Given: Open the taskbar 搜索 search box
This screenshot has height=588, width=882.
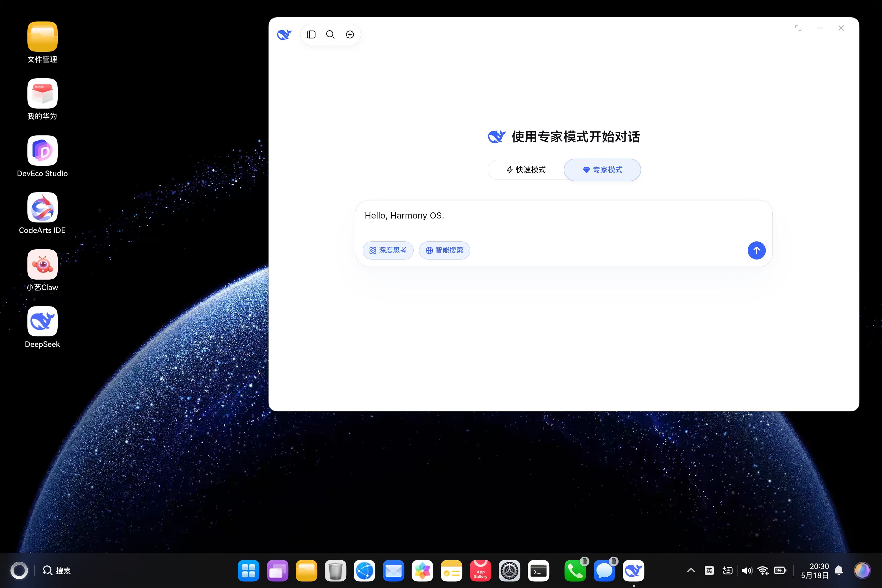Looking at the screenshot, I should pyautogui.click(x=57, y=571).
